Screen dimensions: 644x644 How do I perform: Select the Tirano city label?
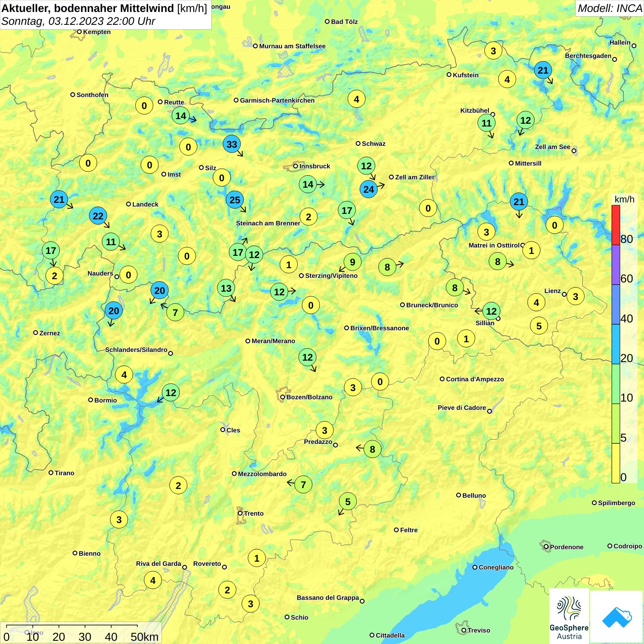click(x=64, y=473)
